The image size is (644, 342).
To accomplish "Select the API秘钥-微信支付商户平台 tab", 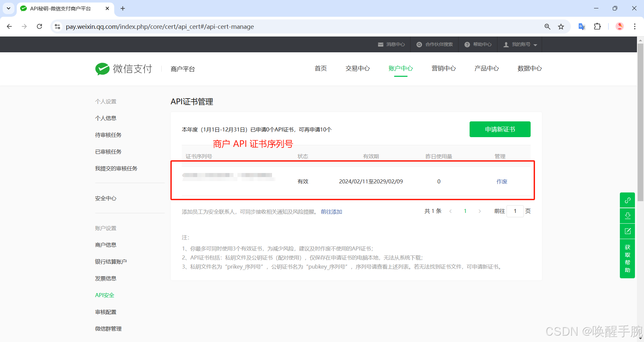I will tap(65, 9).
